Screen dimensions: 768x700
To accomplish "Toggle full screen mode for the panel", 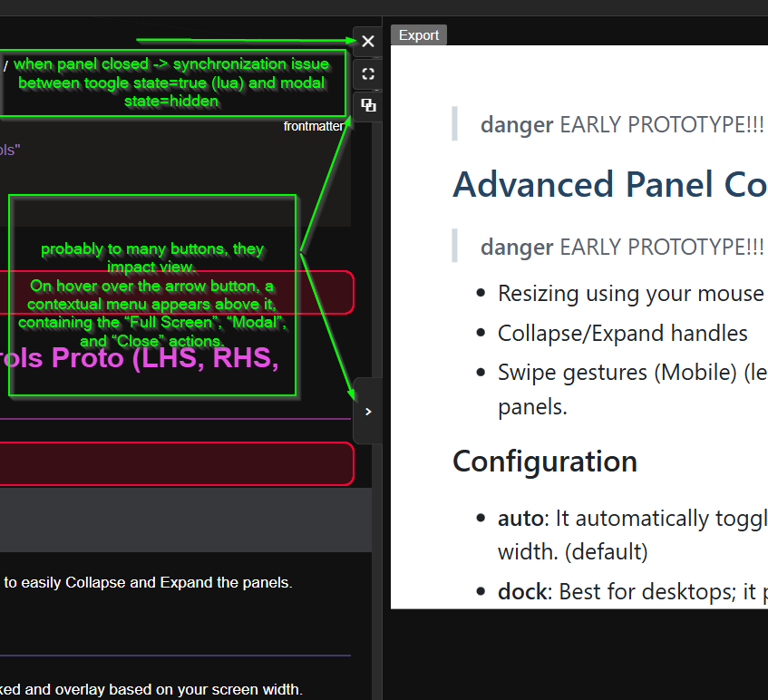I will click(367, 73).
